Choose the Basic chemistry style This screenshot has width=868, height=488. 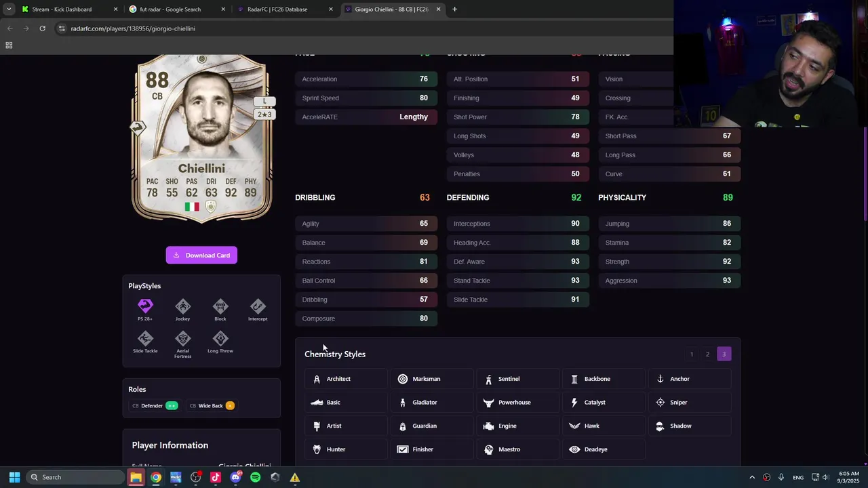346,403
